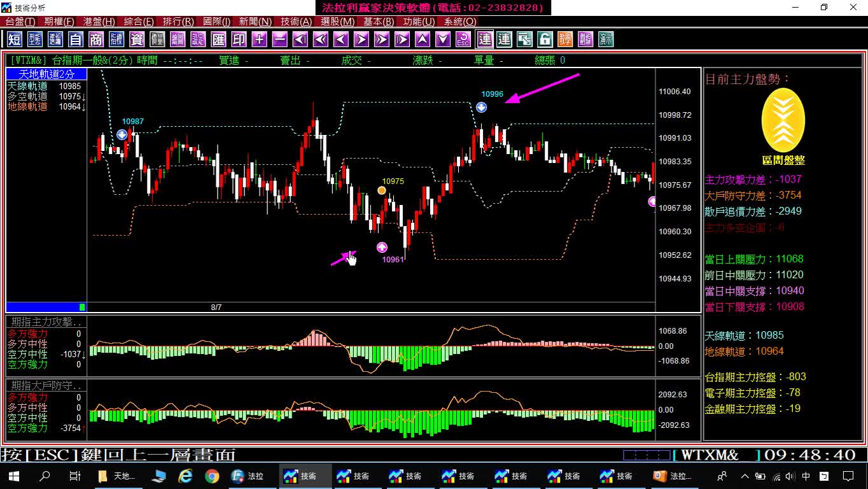The height and width of the screenshot is (489, 868).
Task: Click the blue 10996 chart marker
Action: point(482,107)
